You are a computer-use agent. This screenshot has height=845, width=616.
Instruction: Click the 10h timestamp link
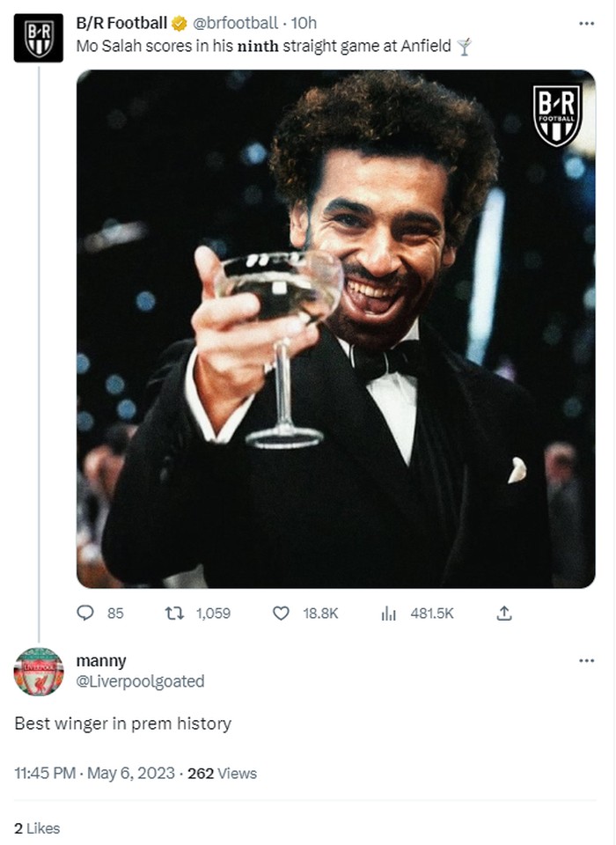(x=304, y=24)
